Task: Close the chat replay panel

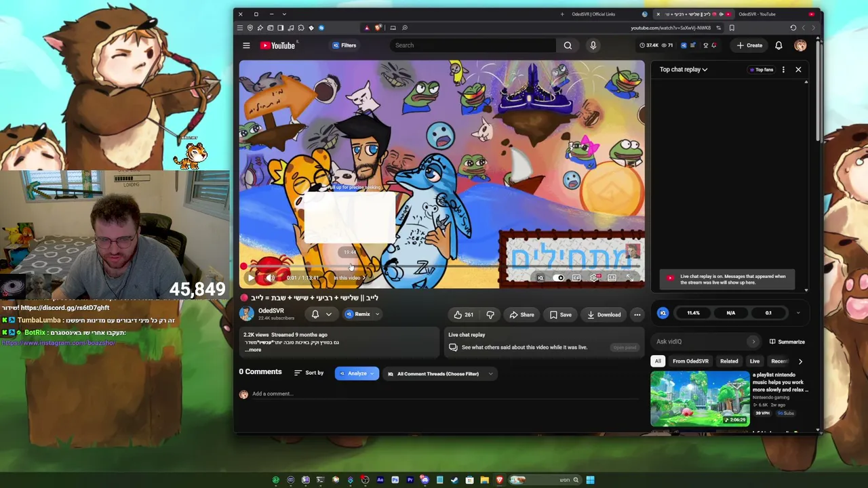Action: tap(798, 69)
